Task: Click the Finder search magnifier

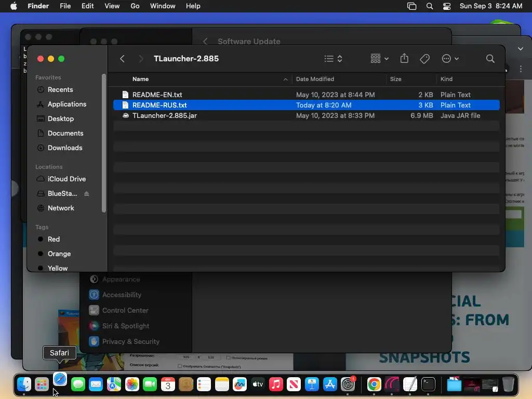Action: (490, 59)
